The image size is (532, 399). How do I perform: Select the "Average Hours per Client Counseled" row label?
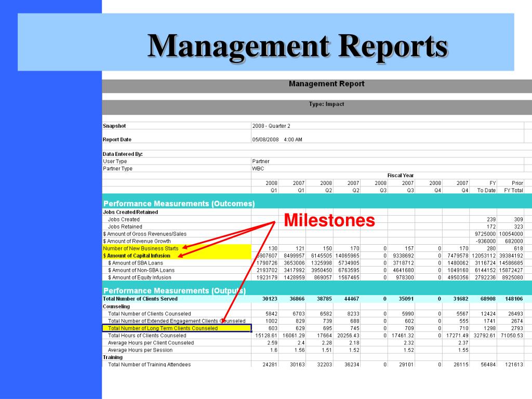(151, 343)
